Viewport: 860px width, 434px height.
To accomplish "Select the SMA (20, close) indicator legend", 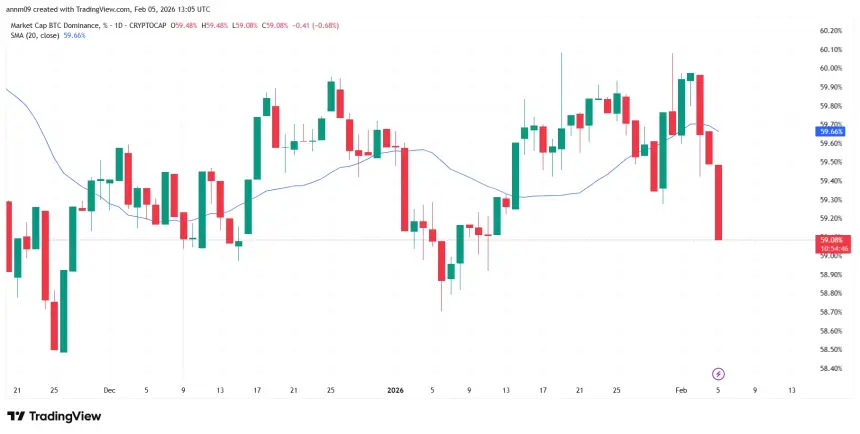I will [x=32, y=35].
